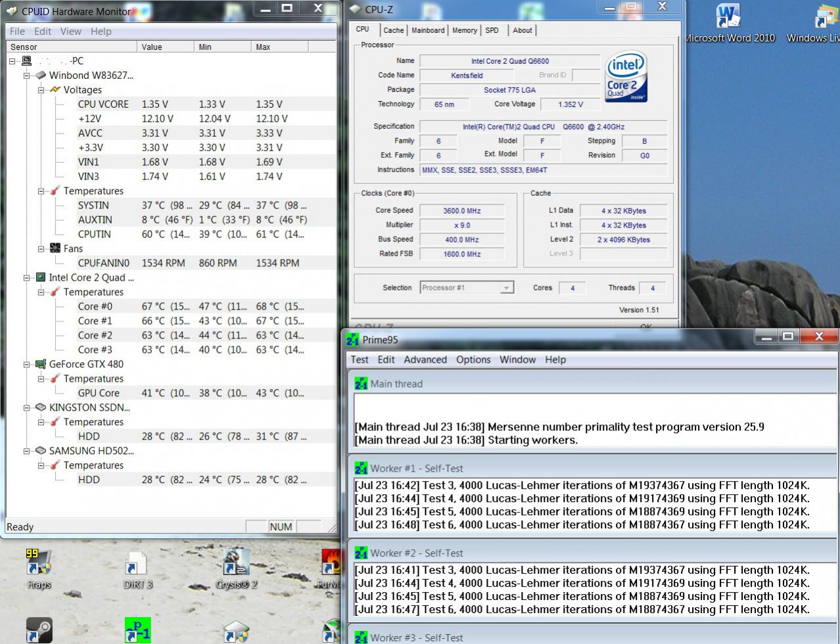
Task: Open the Edit menu in Prime95
Action: (x=386, y=359)
